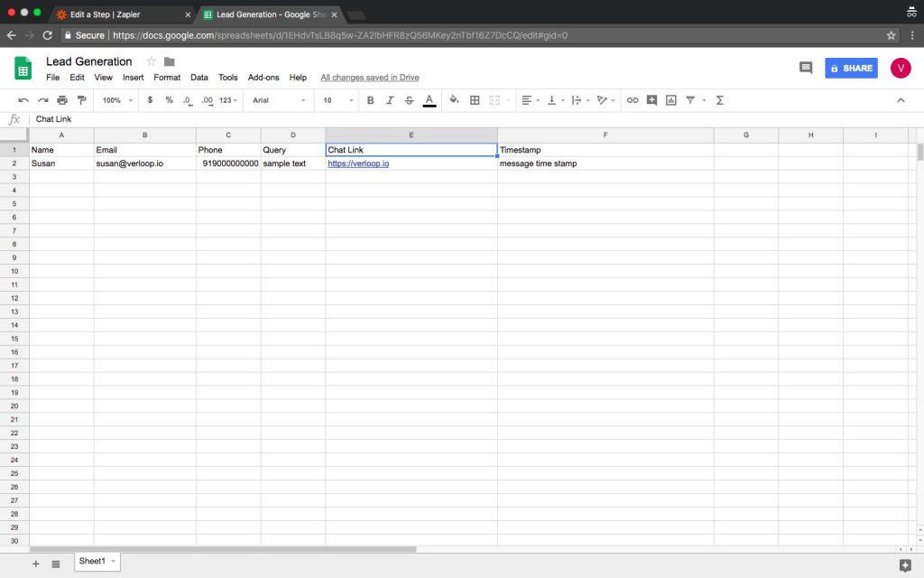The width and height of the screenshot is (924, 578).
Task: Collapse the menus with the chevron
Action: click(901, 100)
